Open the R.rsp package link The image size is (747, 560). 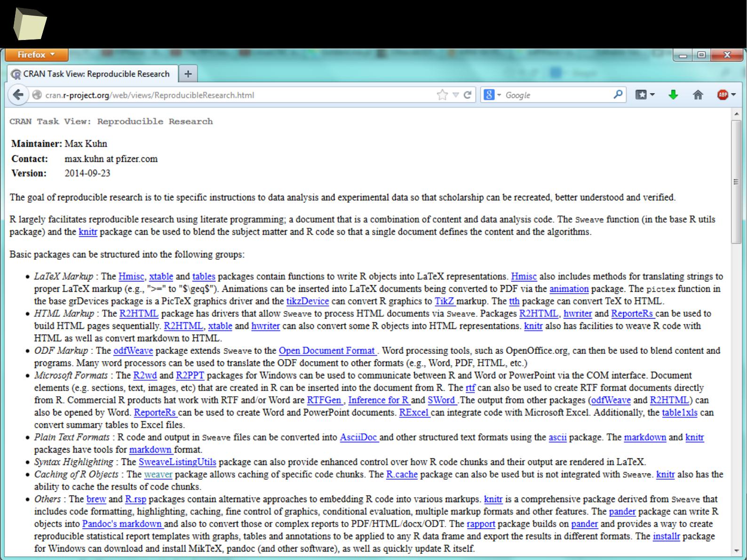coord(135,499)
